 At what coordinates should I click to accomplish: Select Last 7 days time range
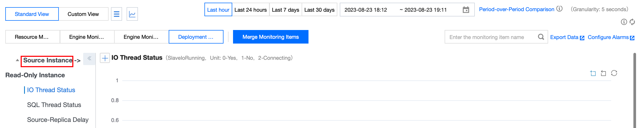click(285, 10)
